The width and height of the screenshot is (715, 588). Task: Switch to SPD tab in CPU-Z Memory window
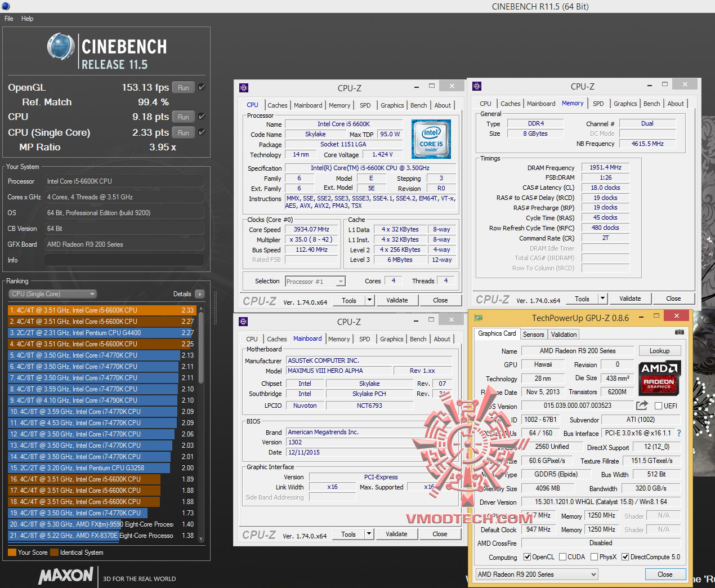click(x=598, y=104)
